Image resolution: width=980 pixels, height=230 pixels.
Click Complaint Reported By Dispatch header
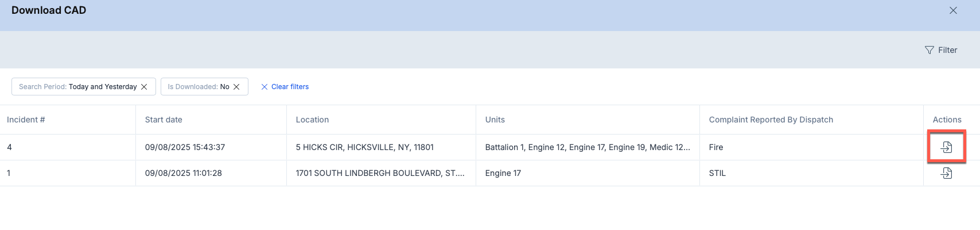coord(771,120)
